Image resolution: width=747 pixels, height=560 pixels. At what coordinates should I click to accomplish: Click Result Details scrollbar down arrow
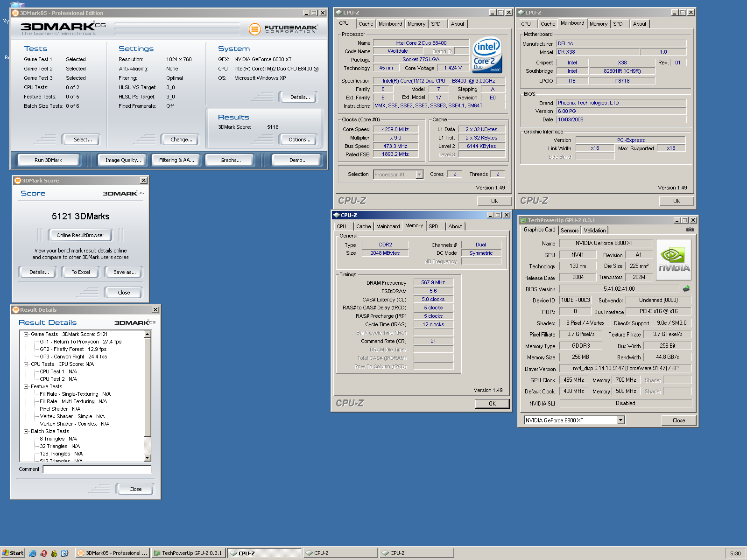(148, 458)
